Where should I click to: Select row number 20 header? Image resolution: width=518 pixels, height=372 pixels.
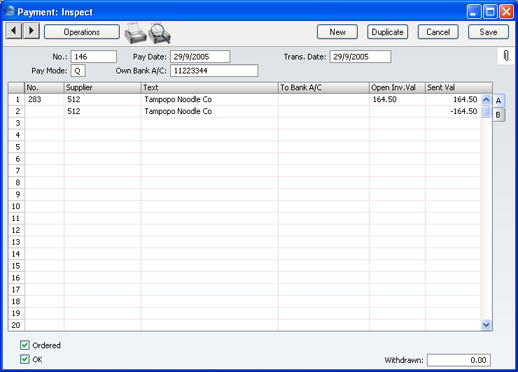[16, 325]
